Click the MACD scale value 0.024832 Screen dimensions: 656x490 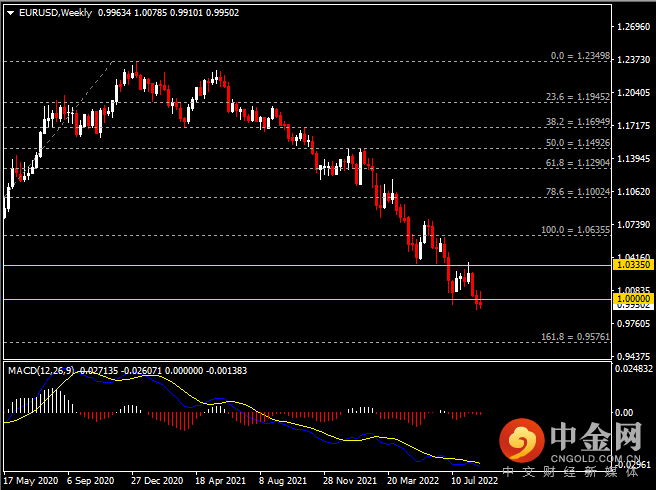coord(633,369)
